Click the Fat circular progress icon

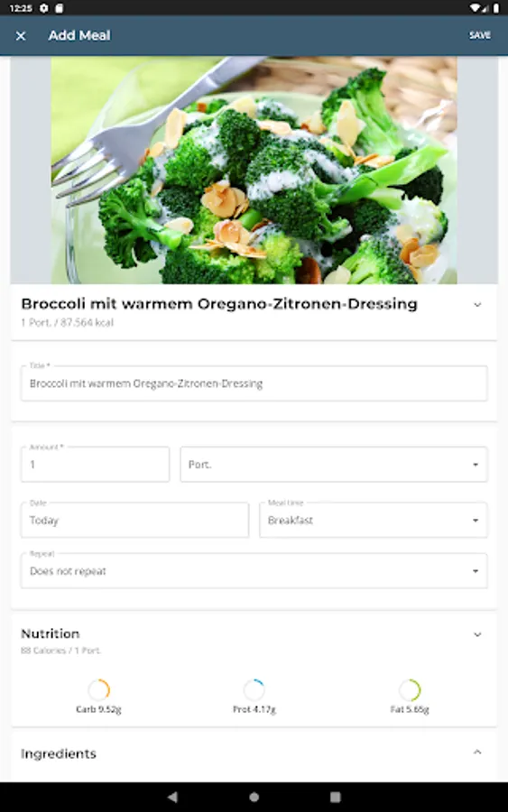pyautogui.click(x=409, y=690)
